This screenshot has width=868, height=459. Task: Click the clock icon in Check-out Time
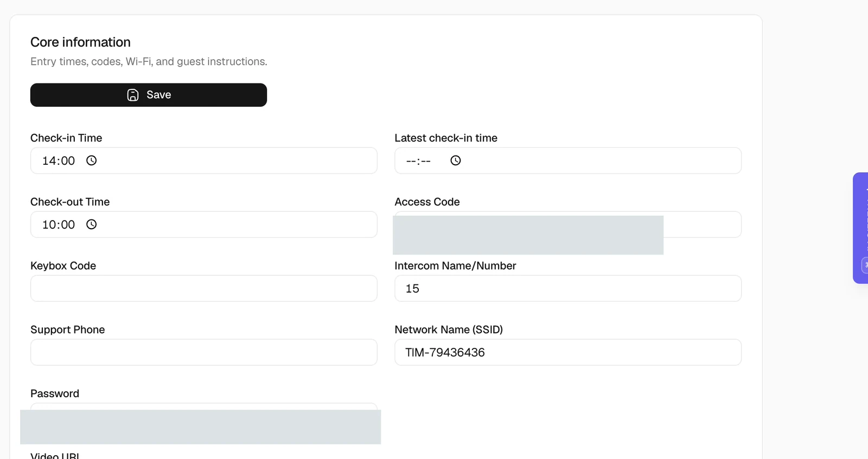92,224
